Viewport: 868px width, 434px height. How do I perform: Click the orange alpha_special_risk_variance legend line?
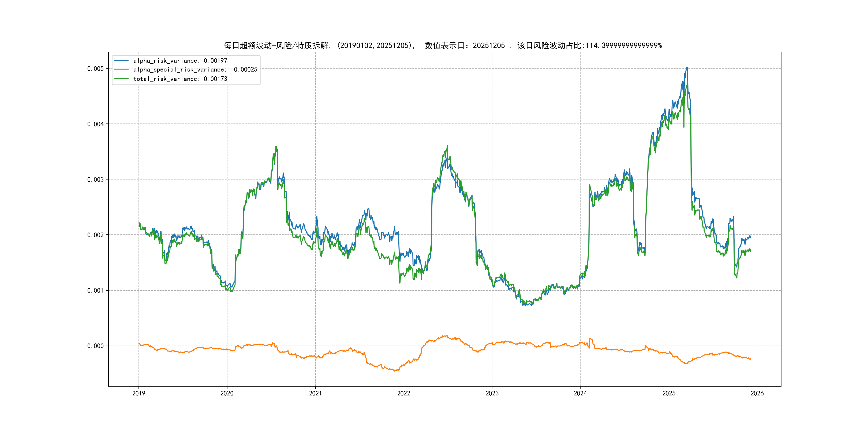121,70
